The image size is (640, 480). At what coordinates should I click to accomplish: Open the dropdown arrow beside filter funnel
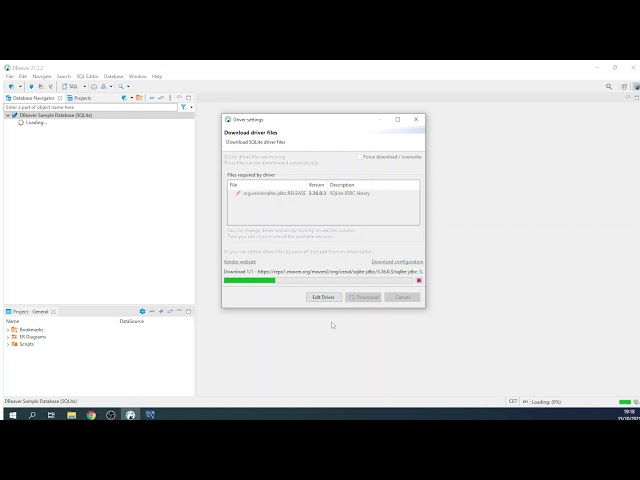click(x=191, y=107)
